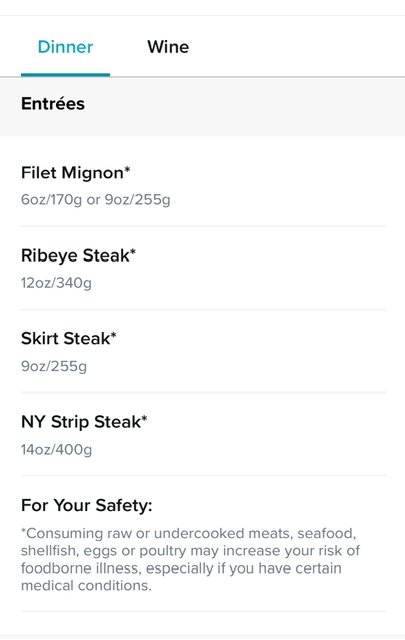This screenshot has width=405, height=640.
Task: Click asterisk next to Filet Mignon
Action: tap(127, 169)
